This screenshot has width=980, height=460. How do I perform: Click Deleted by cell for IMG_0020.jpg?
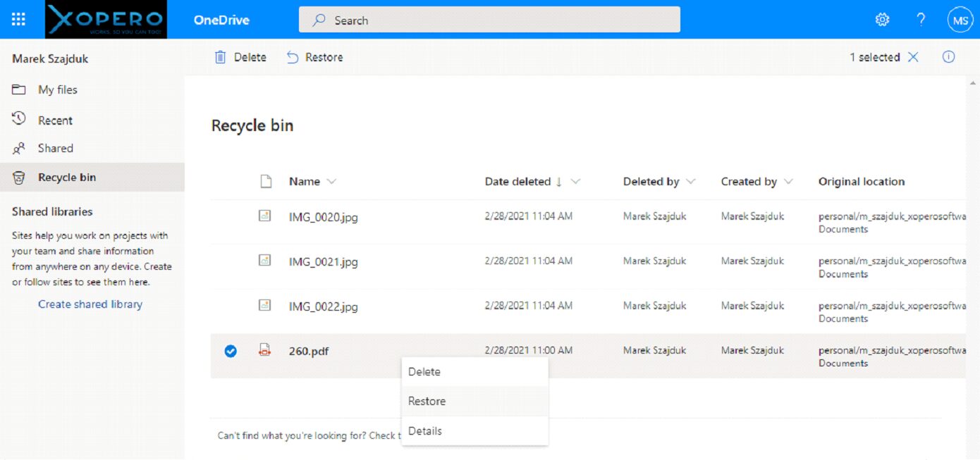654,216
